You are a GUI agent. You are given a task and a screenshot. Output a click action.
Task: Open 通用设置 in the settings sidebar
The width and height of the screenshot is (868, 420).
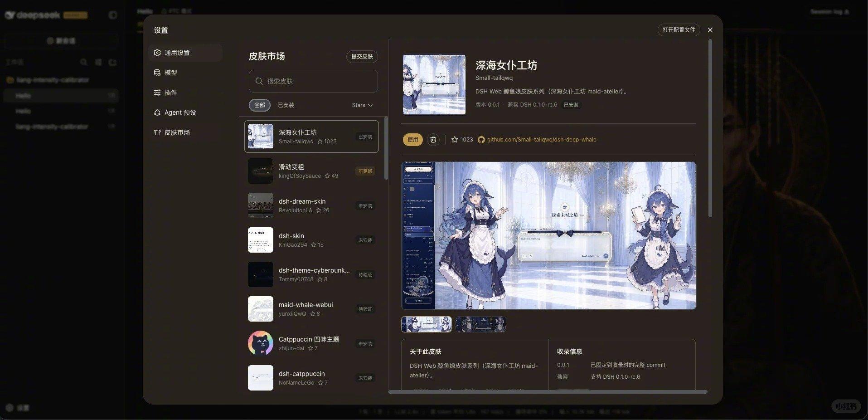click(185, 53)
